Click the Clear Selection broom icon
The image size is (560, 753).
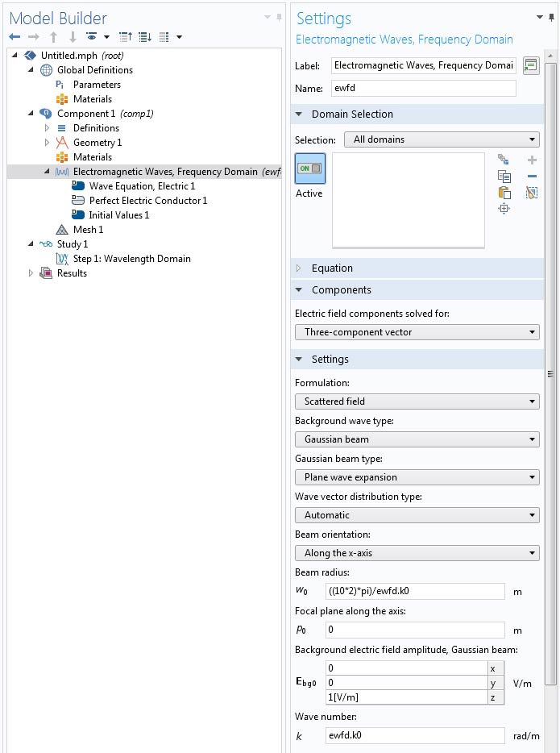531,193
